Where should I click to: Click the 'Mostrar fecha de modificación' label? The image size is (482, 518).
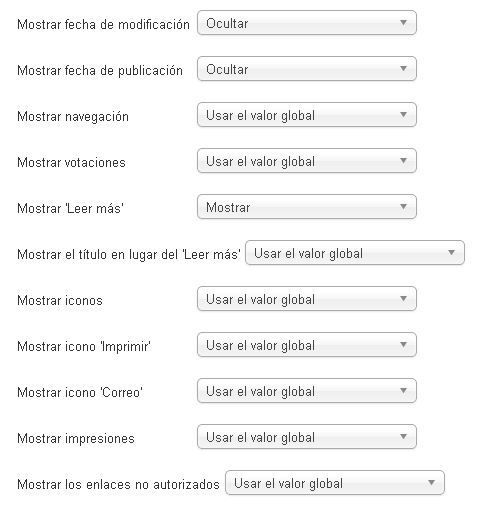pos(103,25)
